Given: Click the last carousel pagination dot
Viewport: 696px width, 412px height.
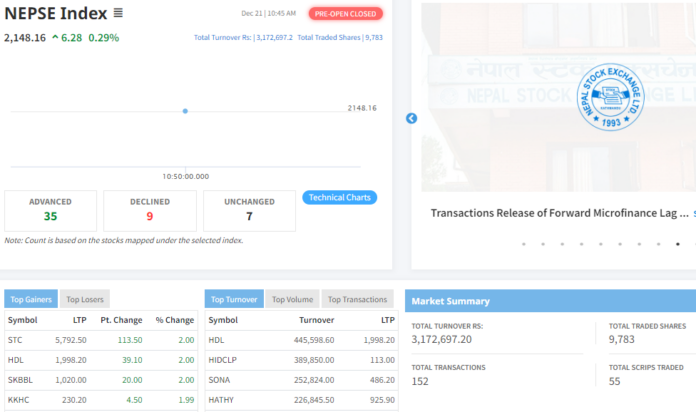Looking at the screenshot, I should point(695,243).
